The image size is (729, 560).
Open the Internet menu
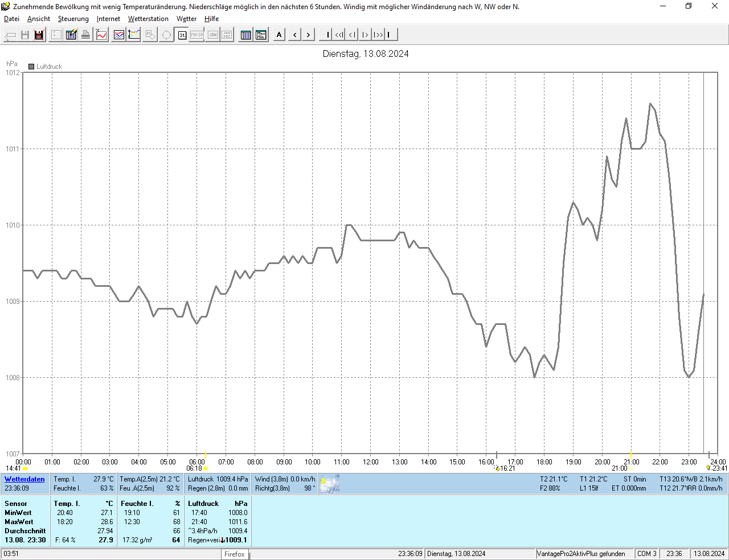(108, 19)
